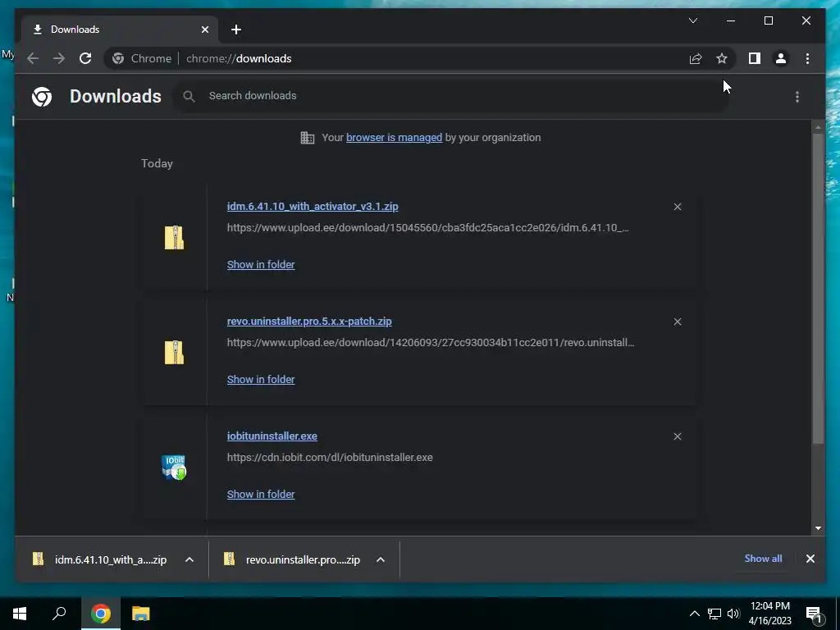840x630 pixels.
Task: Click the IObit icon for iobituninstaller.exe
Action: coord(174,467)
